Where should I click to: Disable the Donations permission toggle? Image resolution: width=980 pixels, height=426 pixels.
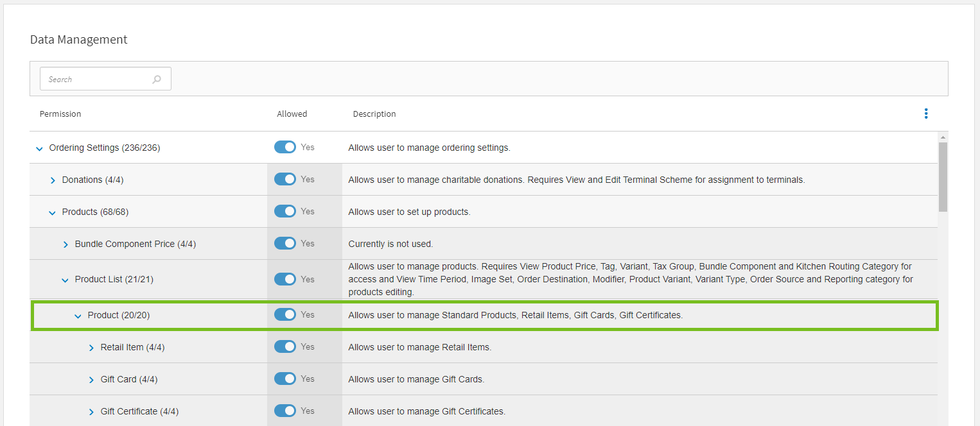click(285, 180)
